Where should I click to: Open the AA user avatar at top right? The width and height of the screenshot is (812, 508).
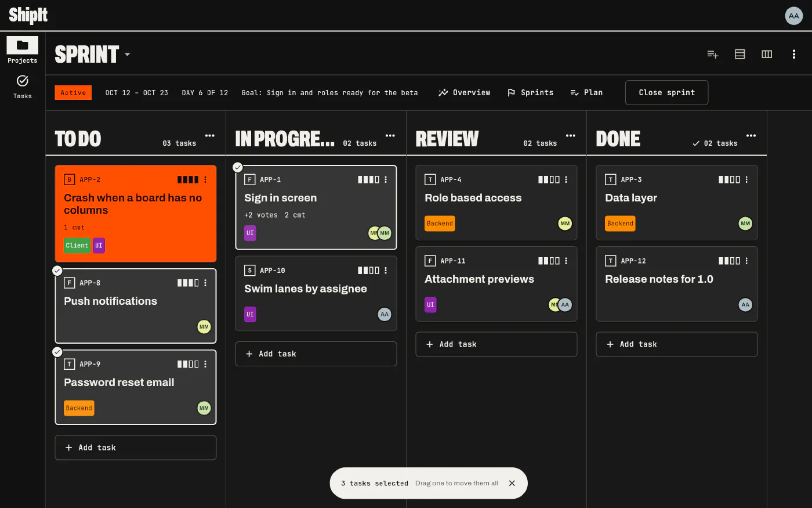coord(793,16)
